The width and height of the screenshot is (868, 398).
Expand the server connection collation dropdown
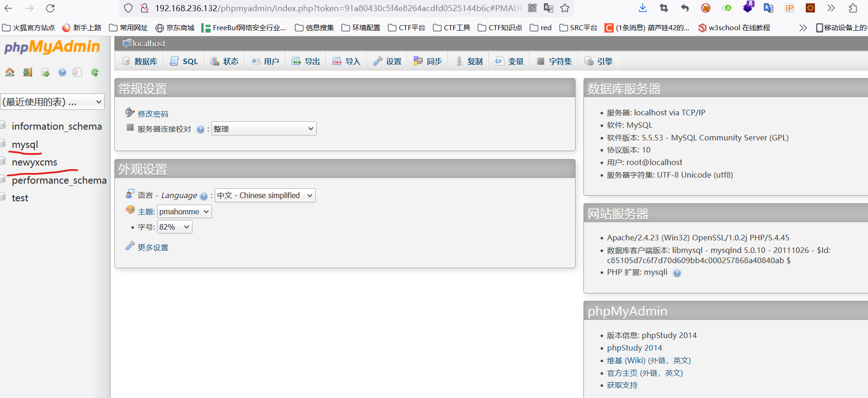(x=264, y=129)
